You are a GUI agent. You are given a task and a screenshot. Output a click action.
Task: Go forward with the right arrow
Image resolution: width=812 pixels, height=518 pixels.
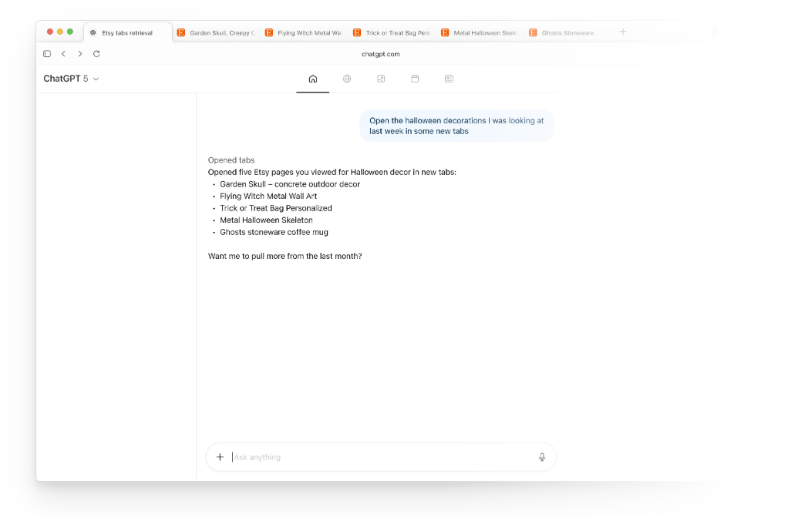pos(80,54)
